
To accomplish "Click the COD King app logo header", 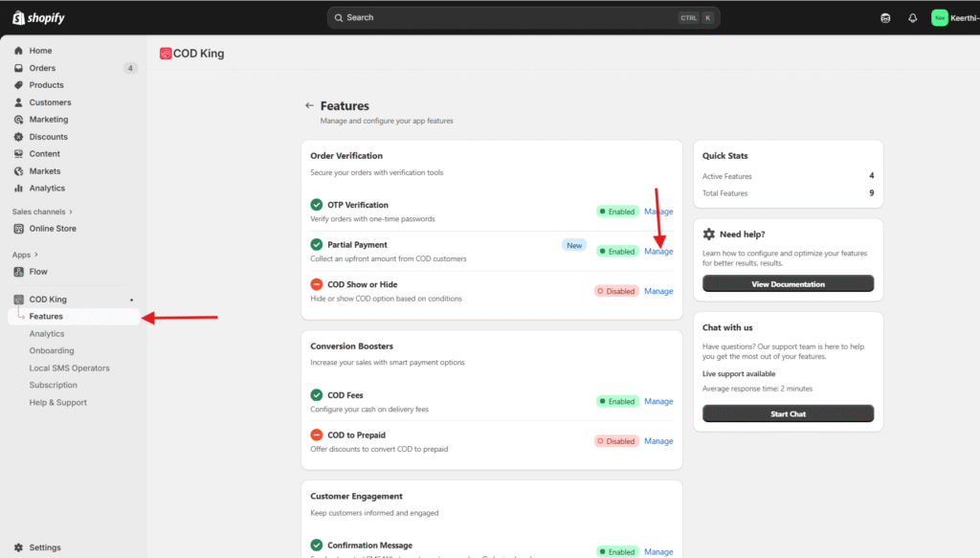I will pyautogui.click(x=192, y=54).
